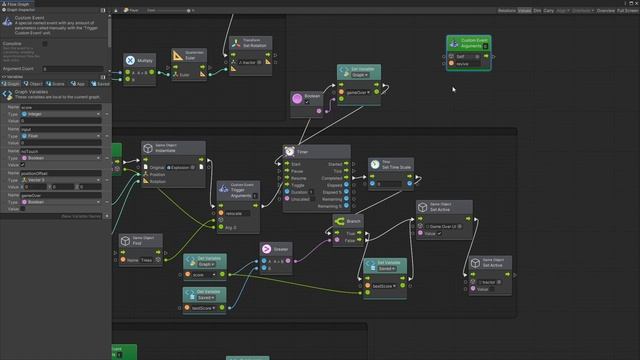
Task: Switch to the App variables tab
Action: (78, 84)
